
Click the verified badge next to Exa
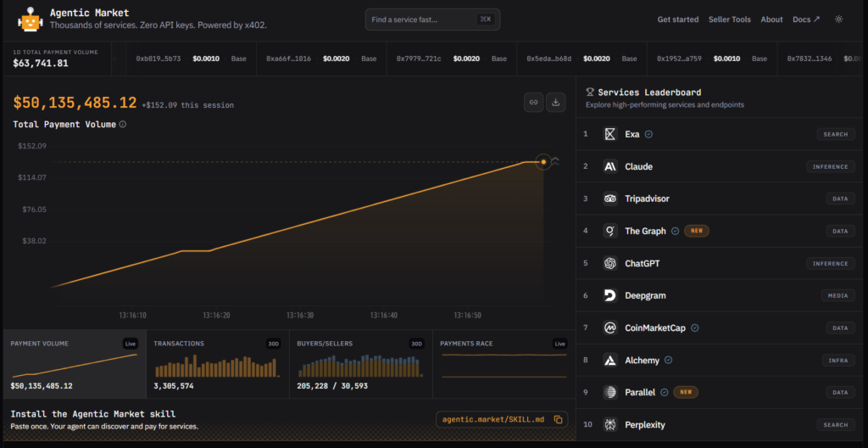[648, 134]
